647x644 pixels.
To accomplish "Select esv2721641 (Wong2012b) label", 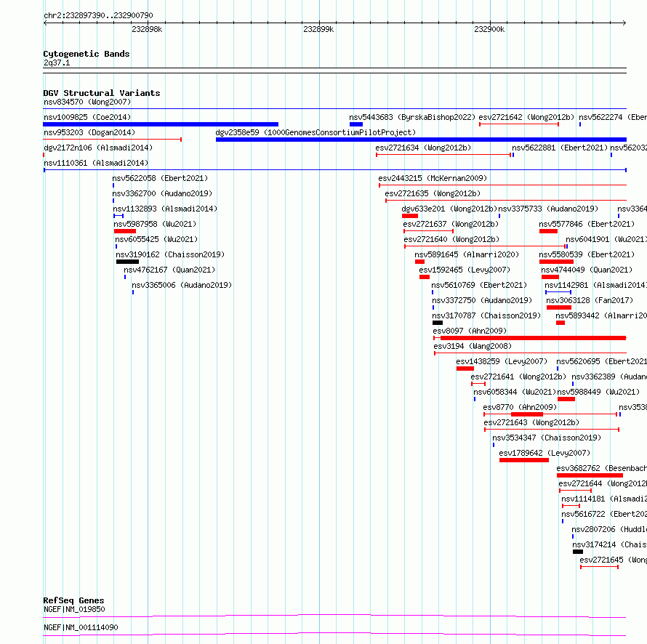I will 518,377.
